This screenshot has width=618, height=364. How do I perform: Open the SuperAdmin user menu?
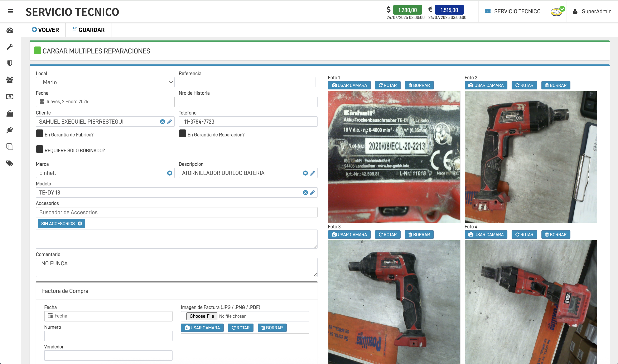(x=592, y=11)
